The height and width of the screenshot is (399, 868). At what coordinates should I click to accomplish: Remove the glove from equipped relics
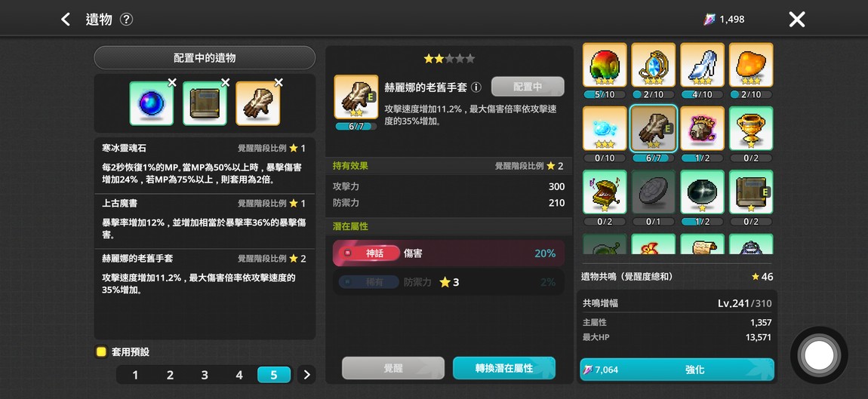[279, 82]
